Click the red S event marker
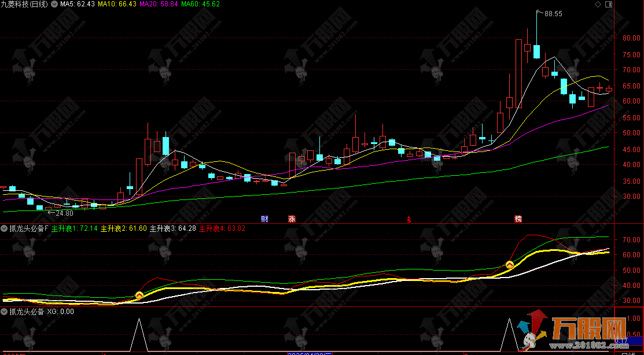The height and width of the screenshot is (355, 644). point(409,219)
